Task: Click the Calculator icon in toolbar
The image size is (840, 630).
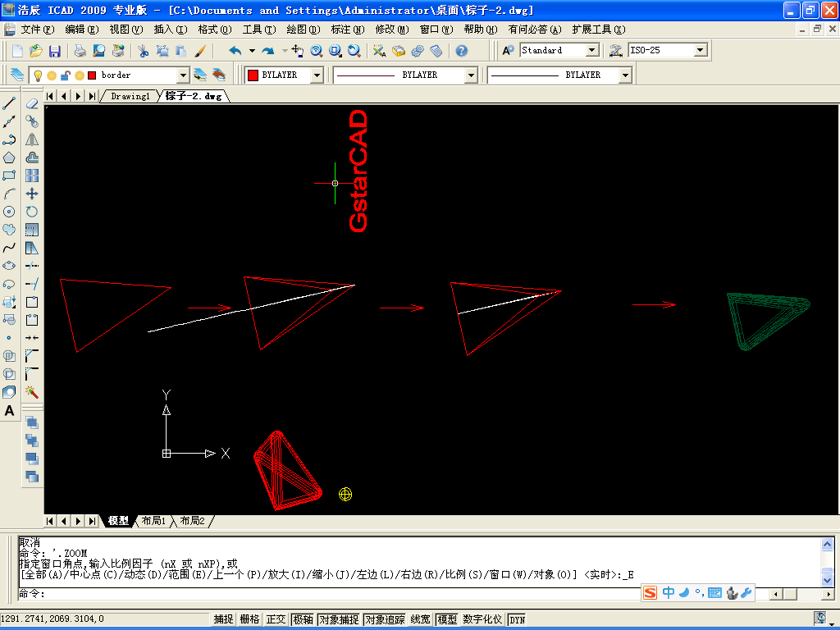Action: [x=436, y=51]
